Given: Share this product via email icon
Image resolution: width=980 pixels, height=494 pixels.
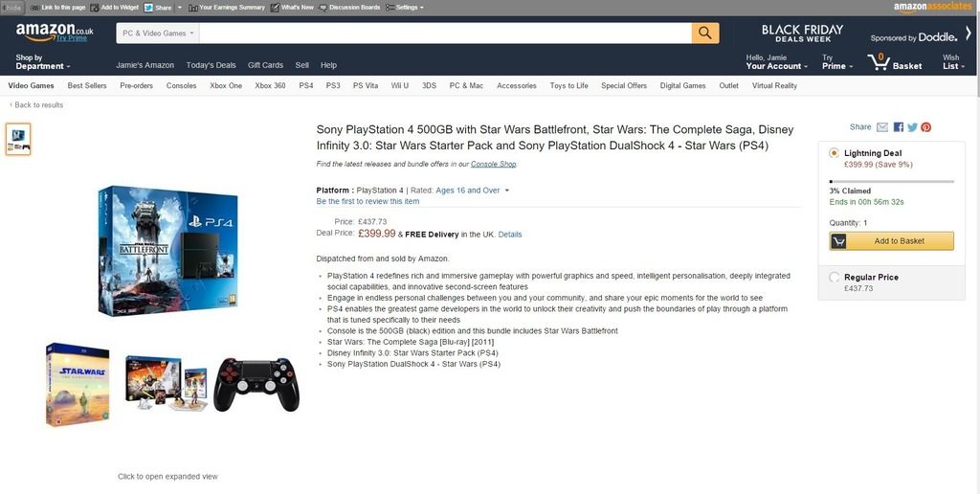Looking at the screenshot, I should coord(881,127).
